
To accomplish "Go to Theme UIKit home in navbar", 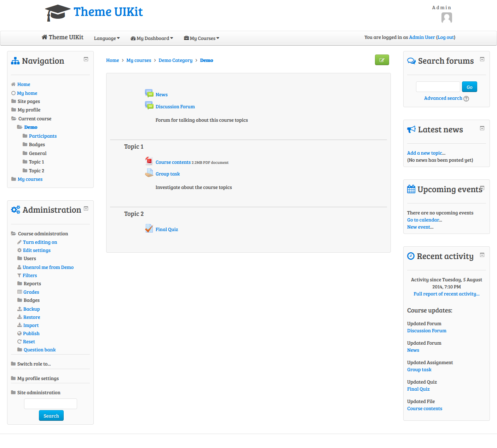I will pos(63,38).
